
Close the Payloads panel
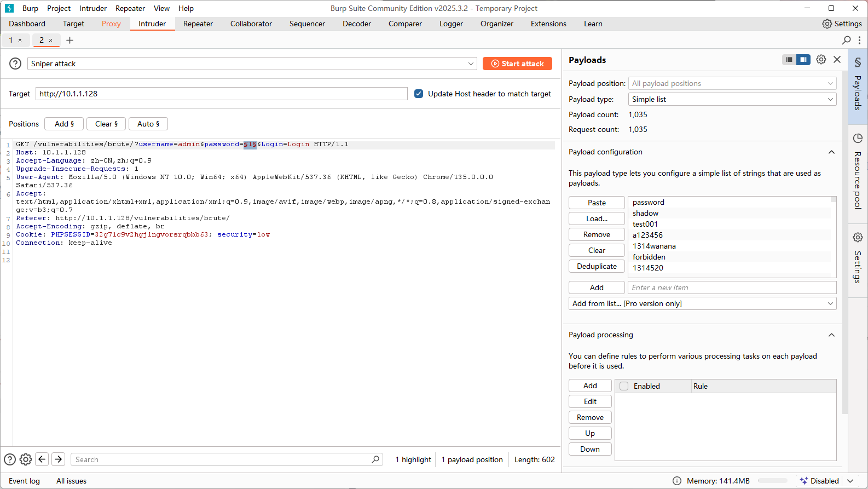[x=837, y=60]
